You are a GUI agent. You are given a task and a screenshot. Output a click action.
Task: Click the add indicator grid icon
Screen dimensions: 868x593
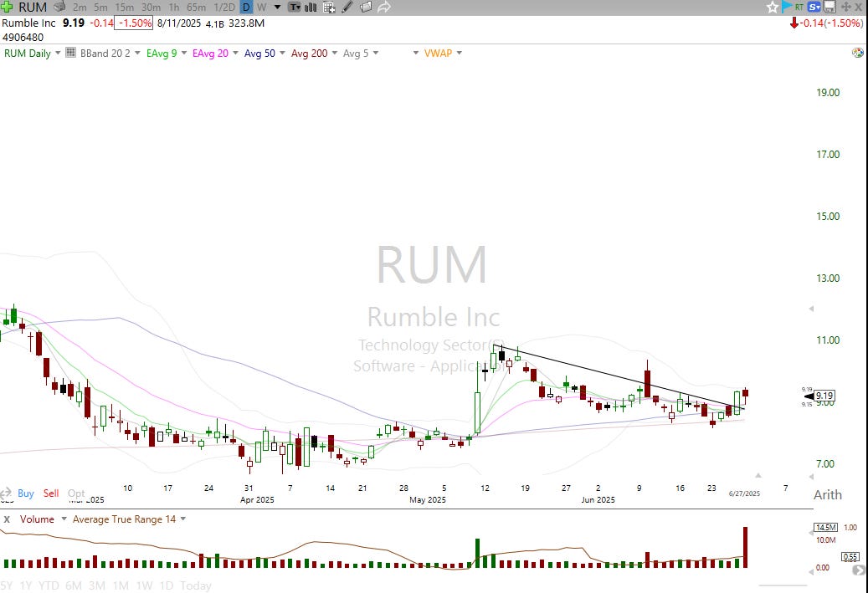tap(329, 8)
